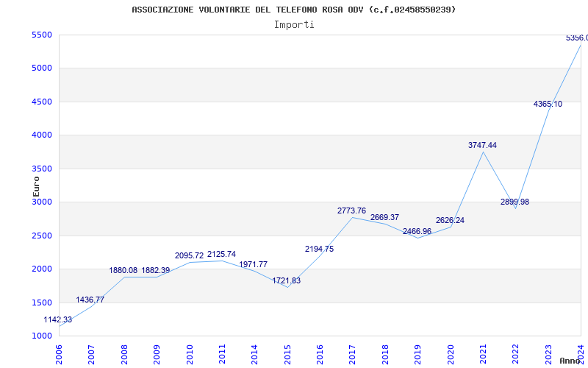
Task: Click the Importi chart subtitle
Action: [x=294, y=25]
